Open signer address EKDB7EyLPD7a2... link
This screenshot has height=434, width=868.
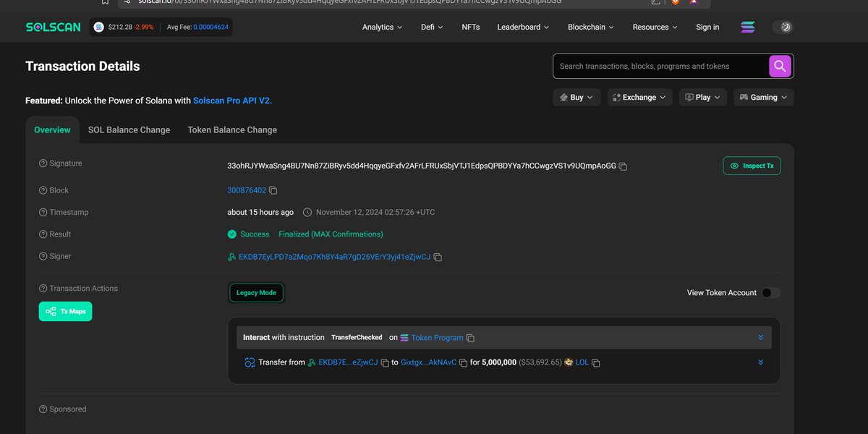click(334, 258)
